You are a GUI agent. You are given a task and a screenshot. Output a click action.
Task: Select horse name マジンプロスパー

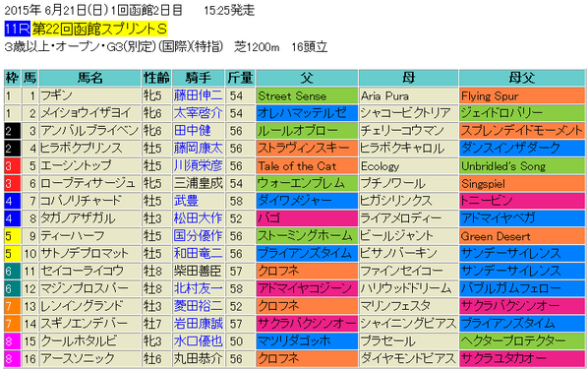coord(85,288)
